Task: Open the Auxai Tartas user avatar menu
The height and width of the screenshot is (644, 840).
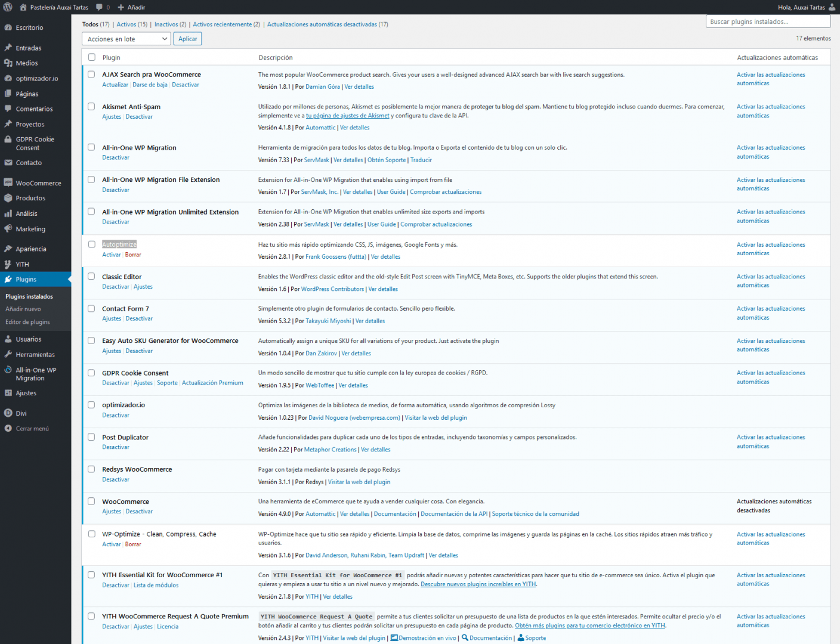Action: (832, 7)
